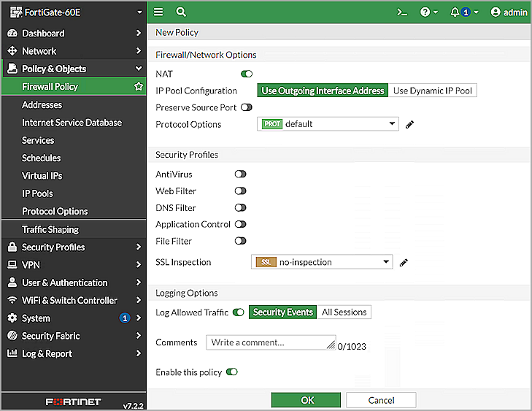Enable the DNS Filter toggle

coord(240,207)
